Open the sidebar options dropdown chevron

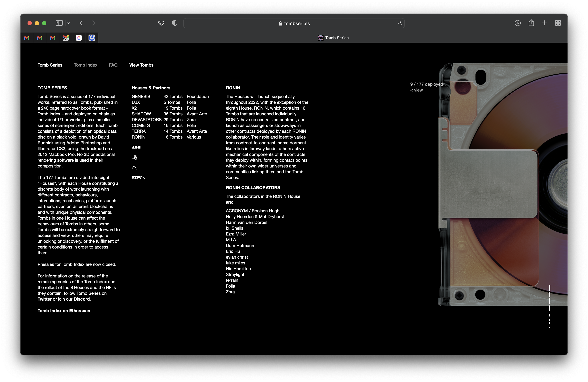click(x=69, y=23)
